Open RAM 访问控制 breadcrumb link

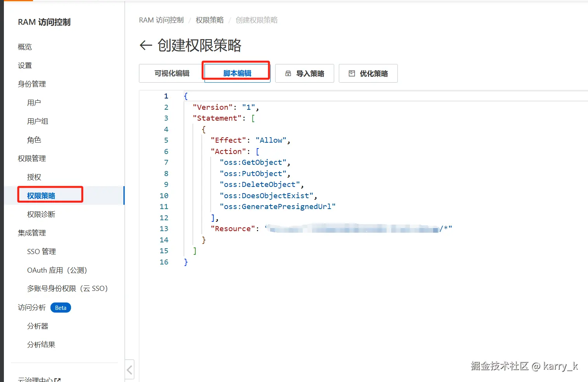pos(161,20)
